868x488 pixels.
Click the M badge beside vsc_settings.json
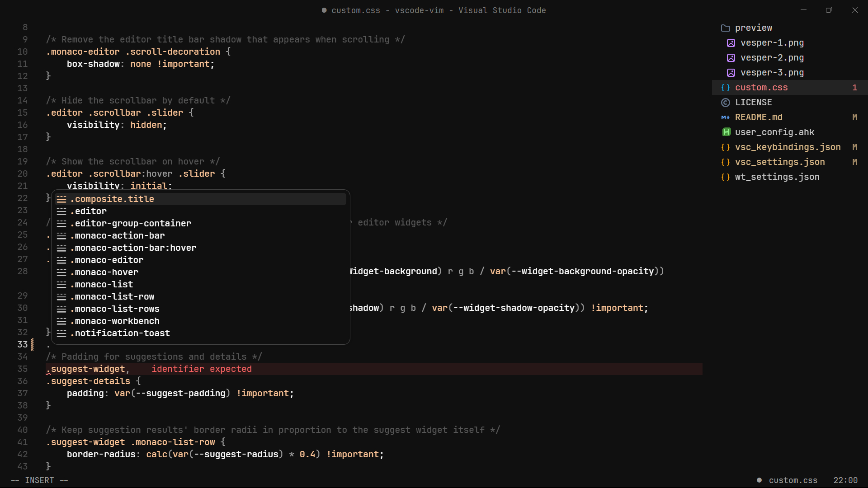[x=854, y=162]
